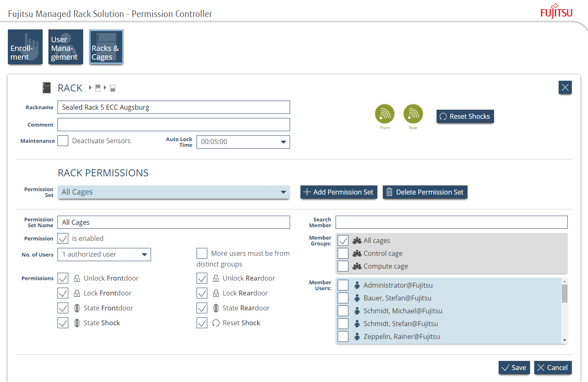This screenshot has height=382, width=588.
Task: Click the person icon beside Administrator@Fujitsu
Action: click(357, 285)
